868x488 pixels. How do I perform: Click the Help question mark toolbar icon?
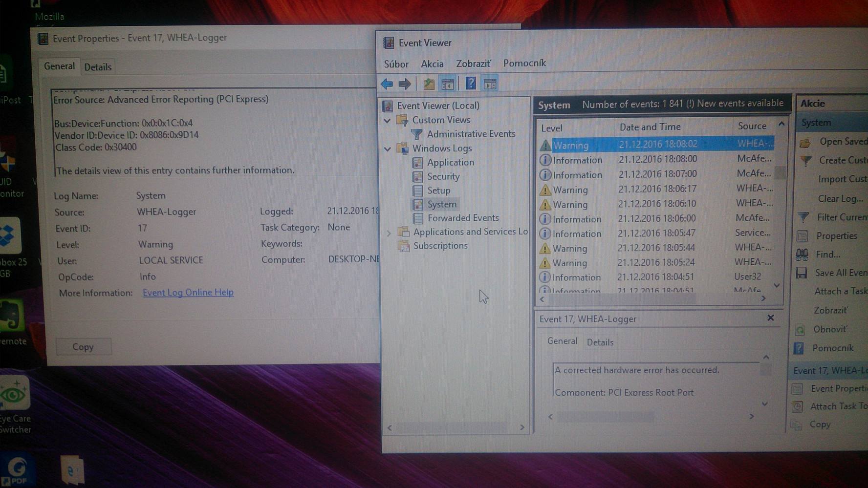(470, 84)
